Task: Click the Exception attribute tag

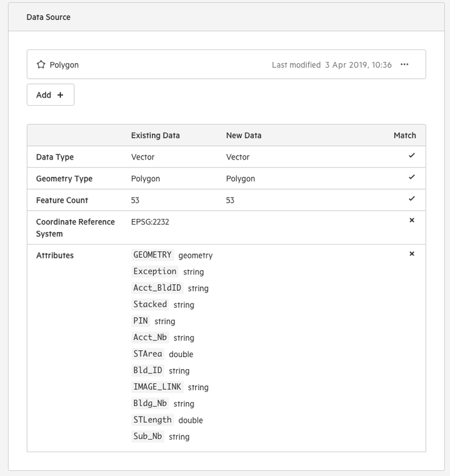Action: 155,271
